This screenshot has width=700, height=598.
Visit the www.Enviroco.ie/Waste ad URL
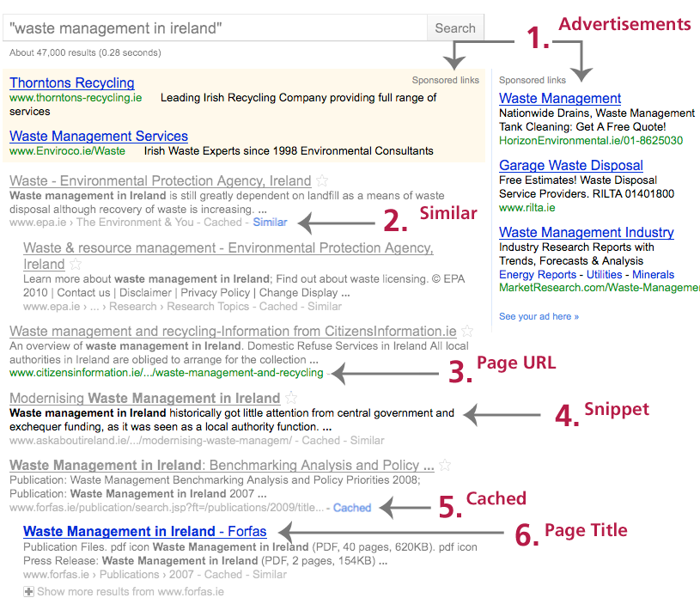[x=67, y=150]
